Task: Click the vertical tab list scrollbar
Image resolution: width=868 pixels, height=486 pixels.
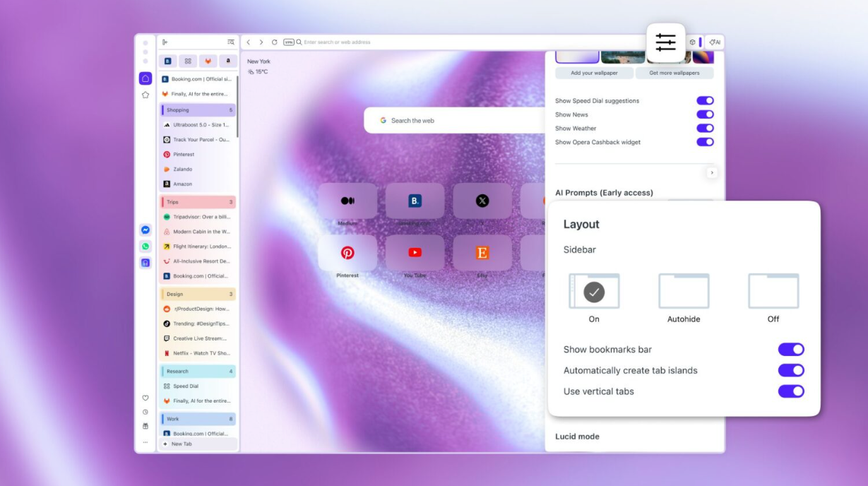Action: [x=238, y=106]
